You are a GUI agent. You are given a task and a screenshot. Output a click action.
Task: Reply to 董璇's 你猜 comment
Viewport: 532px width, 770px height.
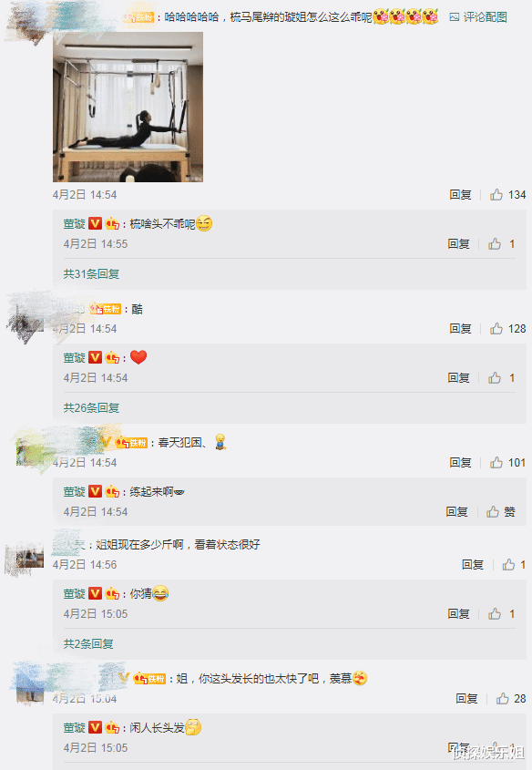click(458, 614)
